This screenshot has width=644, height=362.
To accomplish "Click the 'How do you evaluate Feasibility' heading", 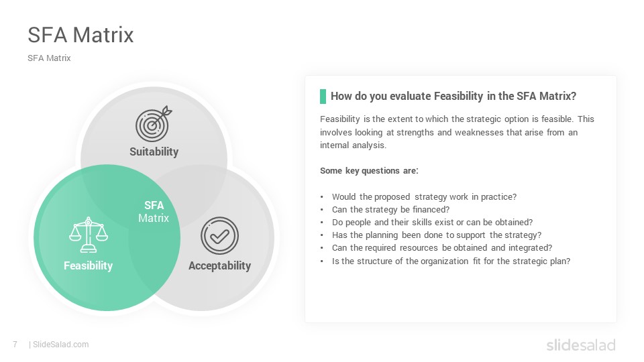I will pyautogui.click(x=453, y=96).
